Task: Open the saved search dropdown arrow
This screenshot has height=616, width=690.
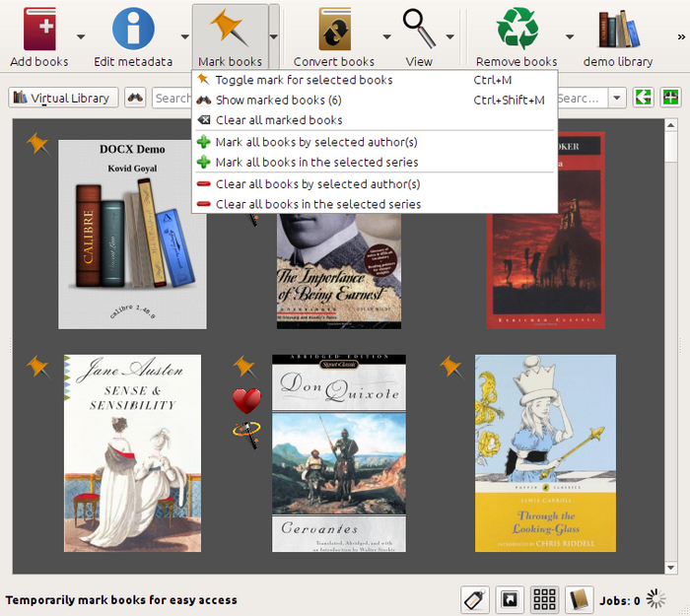Action: pos(617,98)
